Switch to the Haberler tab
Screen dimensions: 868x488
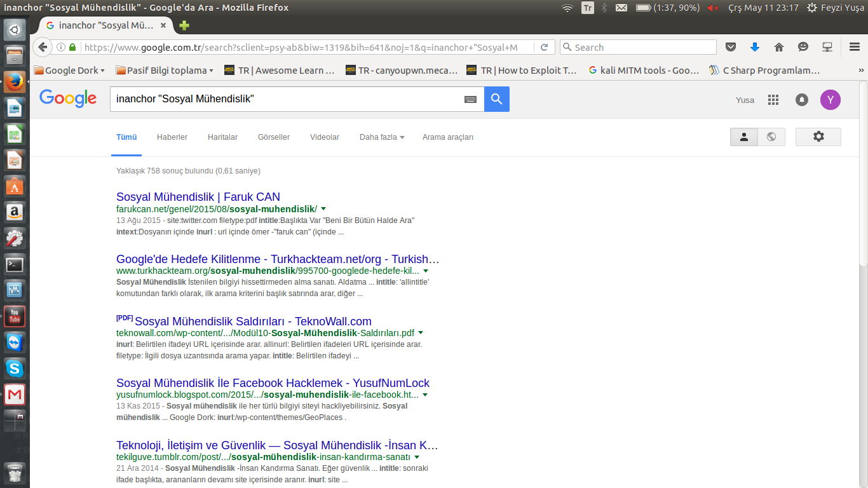pos(172,137)
